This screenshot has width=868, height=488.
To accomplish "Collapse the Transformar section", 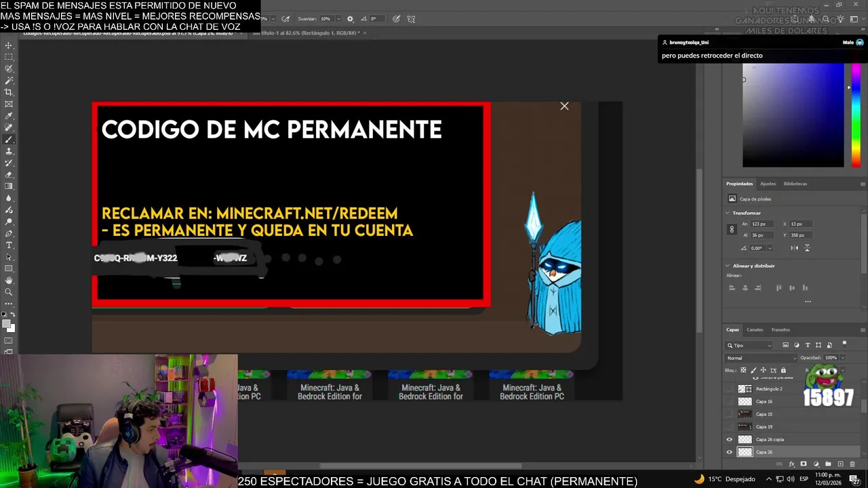I will (x=727, y=213).
